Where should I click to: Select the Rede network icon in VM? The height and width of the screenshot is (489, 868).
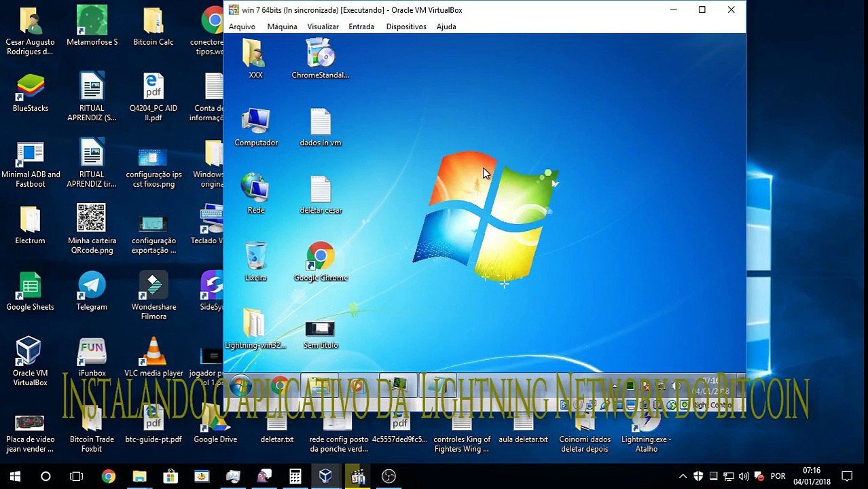[255, 194]
